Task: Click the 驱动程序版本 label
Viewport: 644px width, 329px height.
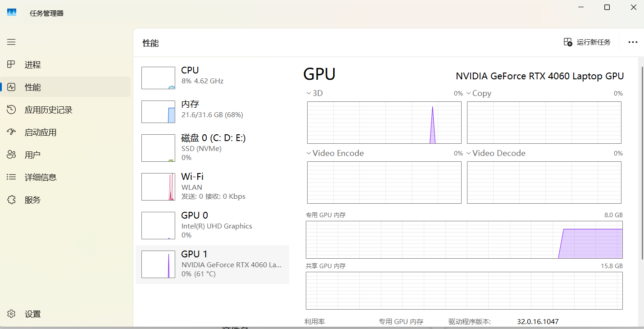Action: pyautogui.click(x=469, y=322)
